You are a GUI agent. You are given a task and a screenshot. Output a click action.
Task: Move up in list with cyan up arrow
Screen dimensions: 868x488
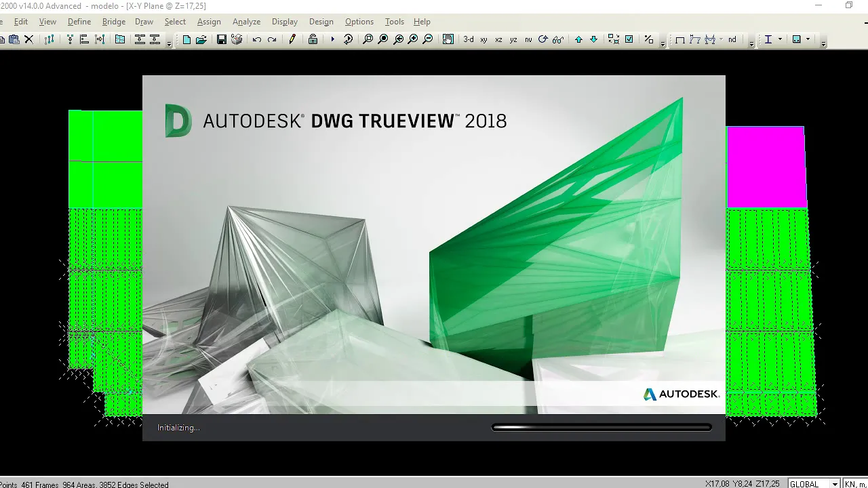click(578, 39)
